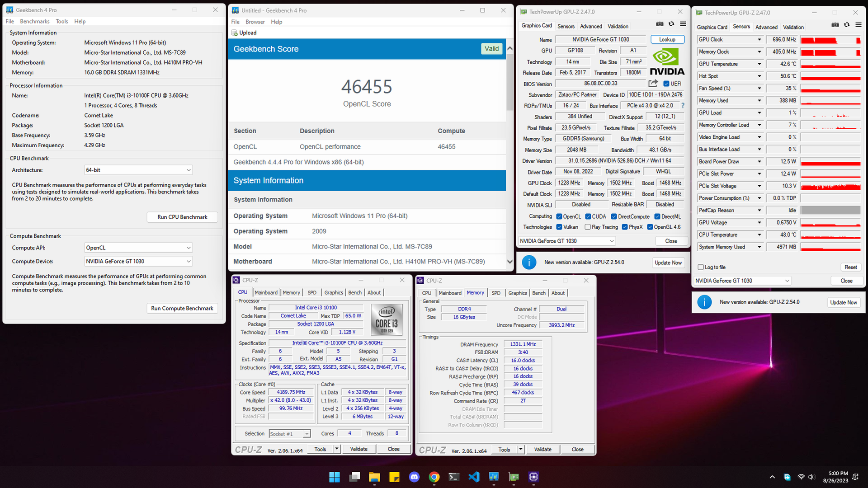
Task: Toggle the CUDA computing checkbox
Action: coord(588,216)
